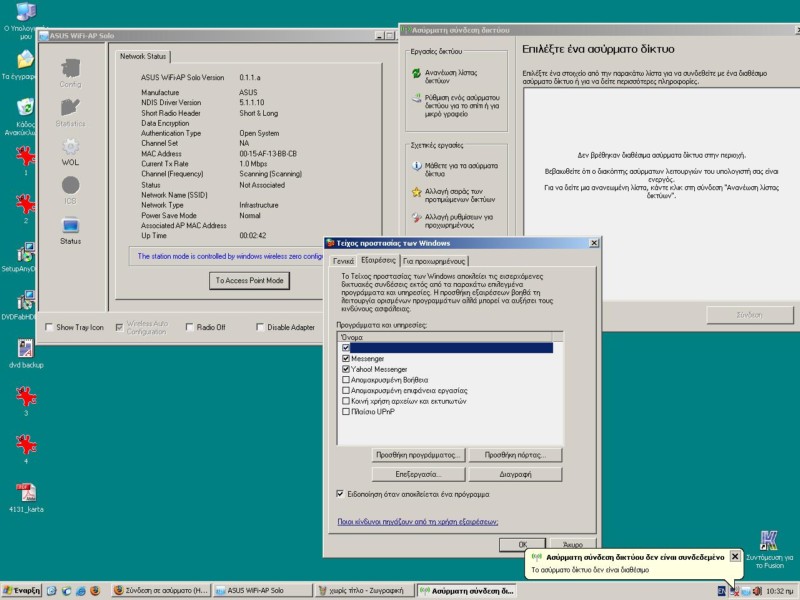The image size is (800, 600).
Task: Select Network Status tab
Action: click(143, 56)
